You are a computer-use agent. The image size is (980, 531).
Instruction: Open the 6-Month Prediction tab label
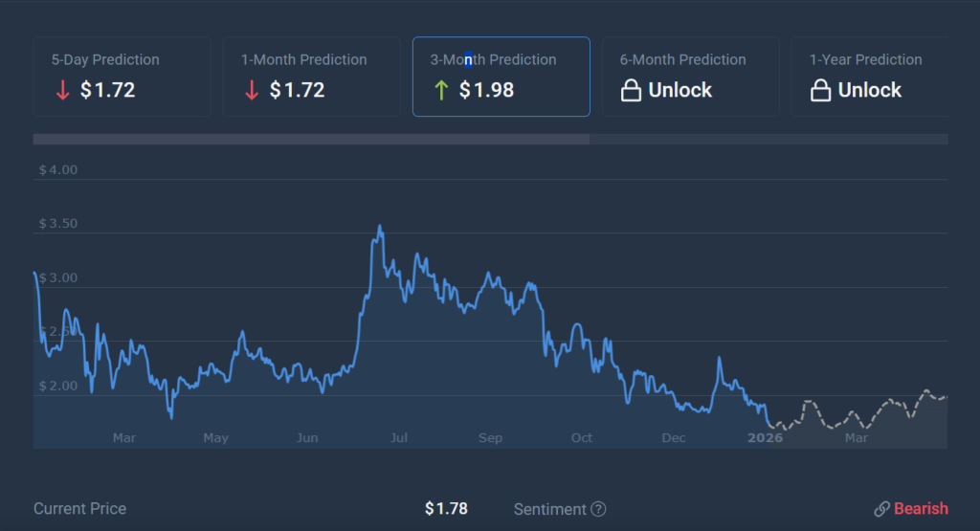683,59
